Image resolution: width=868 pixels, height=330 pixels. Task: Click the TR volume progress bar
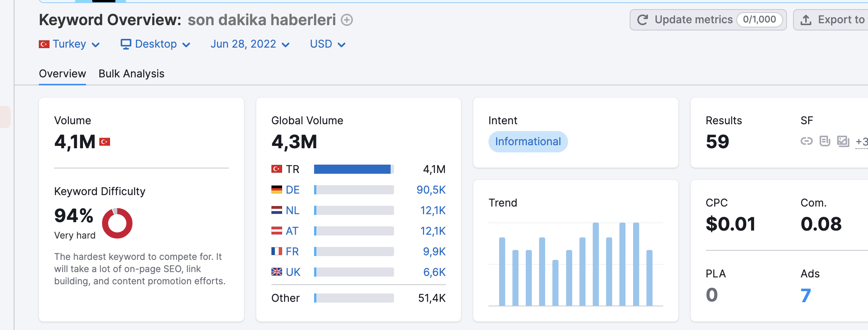pyautogui.click(x=354, y=169)
